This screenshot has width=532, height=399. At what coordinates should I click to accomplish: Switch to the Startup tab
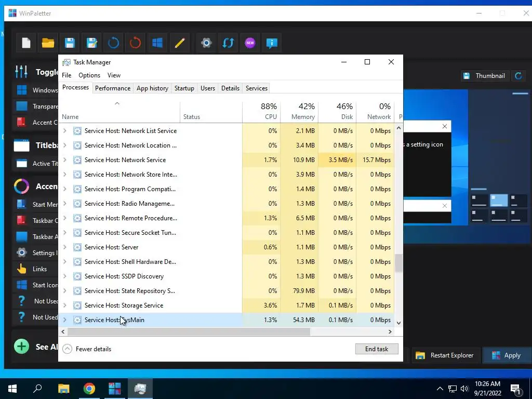click(184, 88)
